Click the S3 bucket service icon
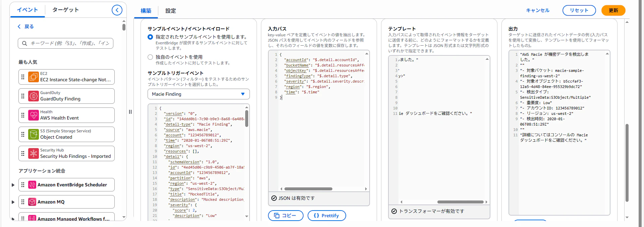This screenshot has width=644, height=227. click(x=34, y=134)
